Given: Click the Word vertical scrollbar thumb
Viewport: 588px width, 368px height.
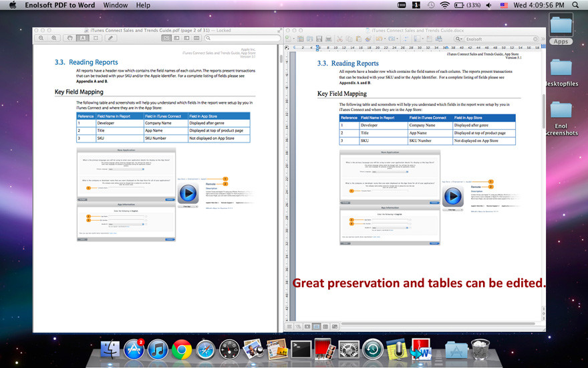Looking at the screenshot, I should pos(543,111).
